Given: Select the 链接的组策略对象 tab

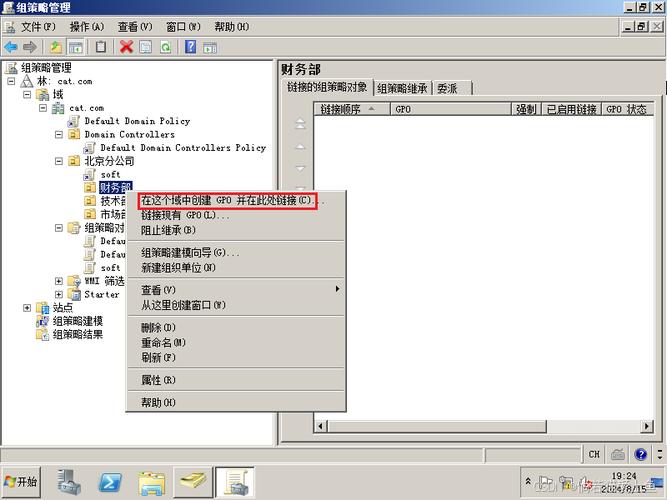Looking at the screenshot, I should pyautogui.click(x=327, y=87).
